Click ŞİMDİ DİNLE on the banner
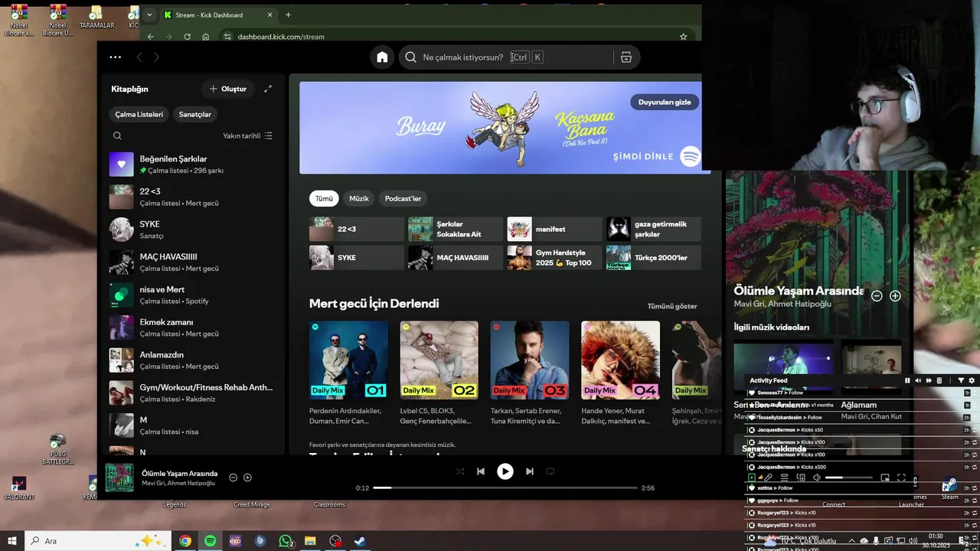 [643, 156]
